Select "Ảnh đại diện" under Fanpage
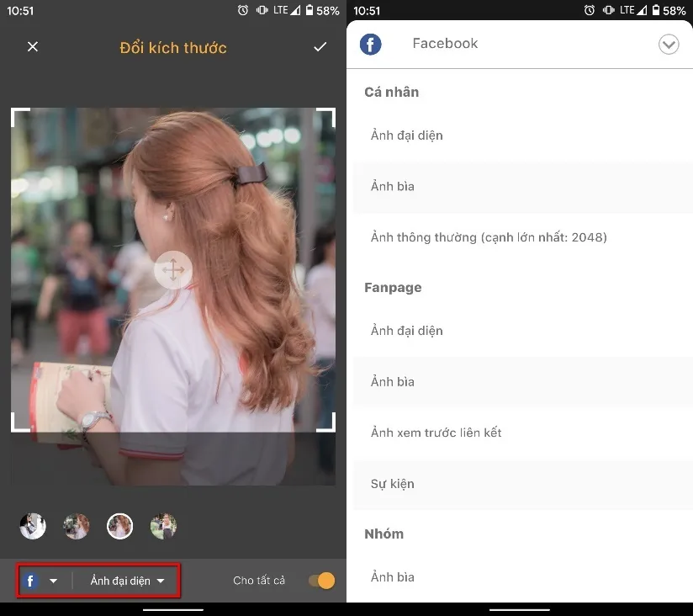Image resolution: width=693 pixels, height=616 pixels. coord(407,330)
